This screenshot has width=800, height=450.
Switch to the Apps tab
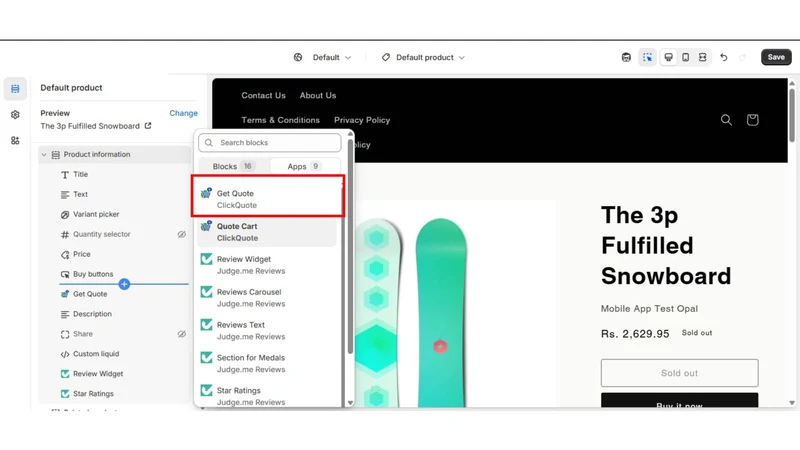click(304, 166)
